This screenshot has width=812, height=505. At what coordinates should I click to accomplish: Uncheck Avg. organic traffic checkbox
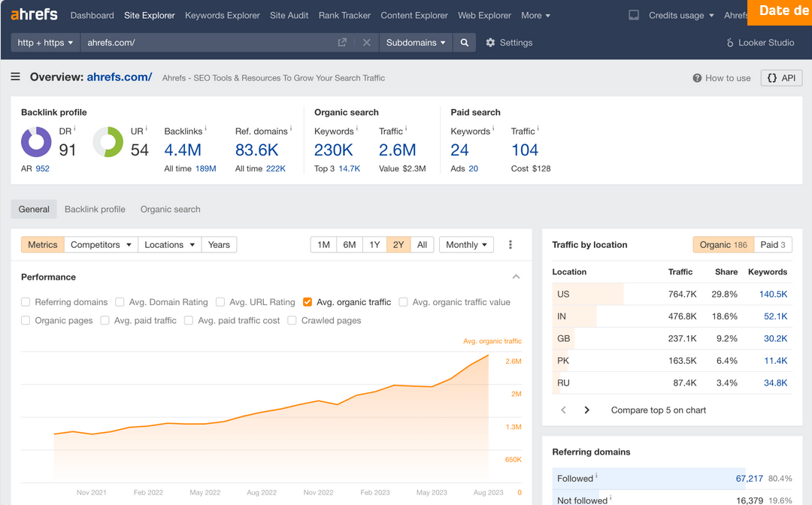tap(308, 302)
